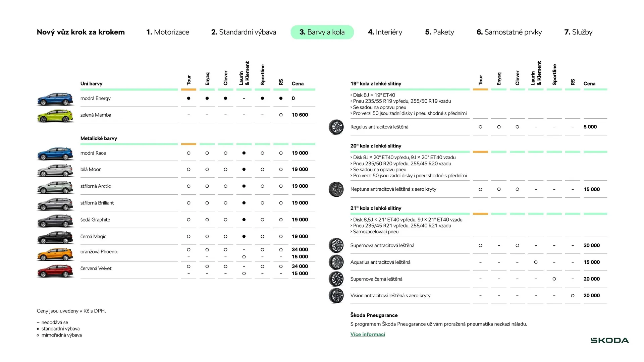Select the bílá Moon car thumbnail

[x=55, y=170]
